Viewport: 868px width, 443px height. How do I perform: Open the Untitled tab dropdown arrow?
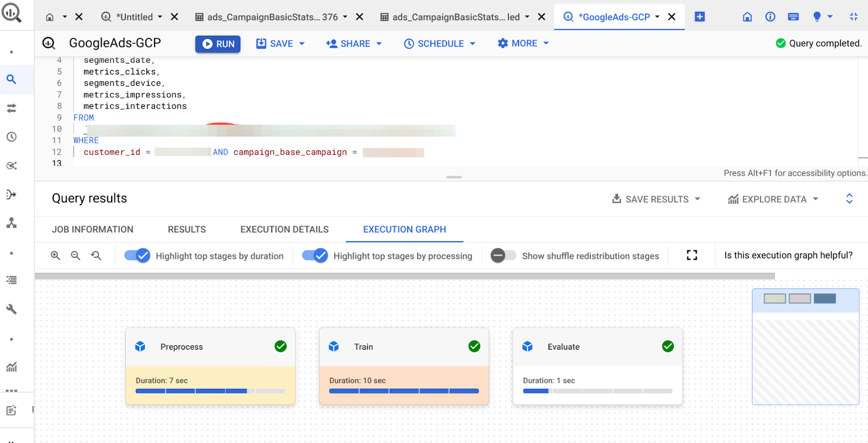point(160,17)
